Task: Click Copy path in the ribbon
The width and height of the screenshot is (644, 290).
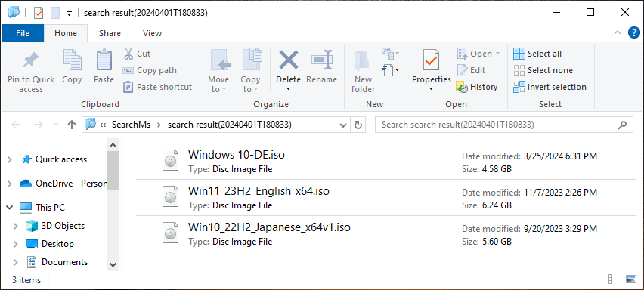Action: click(150, 70)
